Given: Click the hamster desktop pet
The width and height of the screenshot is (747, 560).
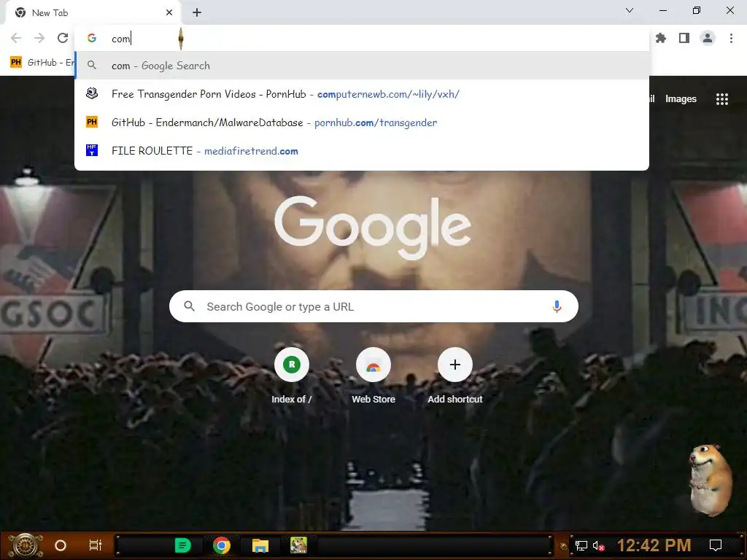Looking at the screenshot, I should [711, 480].
